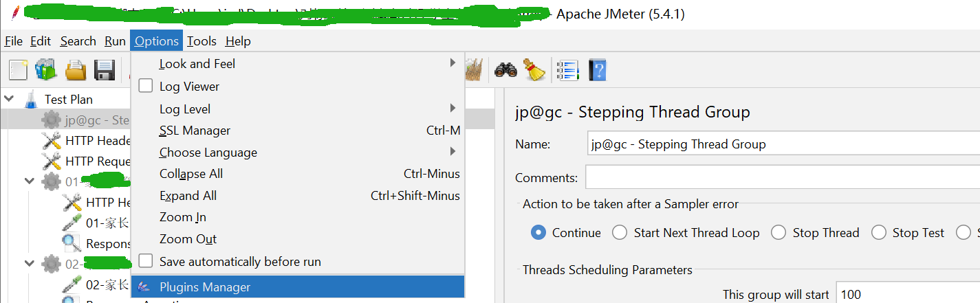Collapse the 02 thread group node
This screenshot has height=303, width=980.
coord(30,264)
